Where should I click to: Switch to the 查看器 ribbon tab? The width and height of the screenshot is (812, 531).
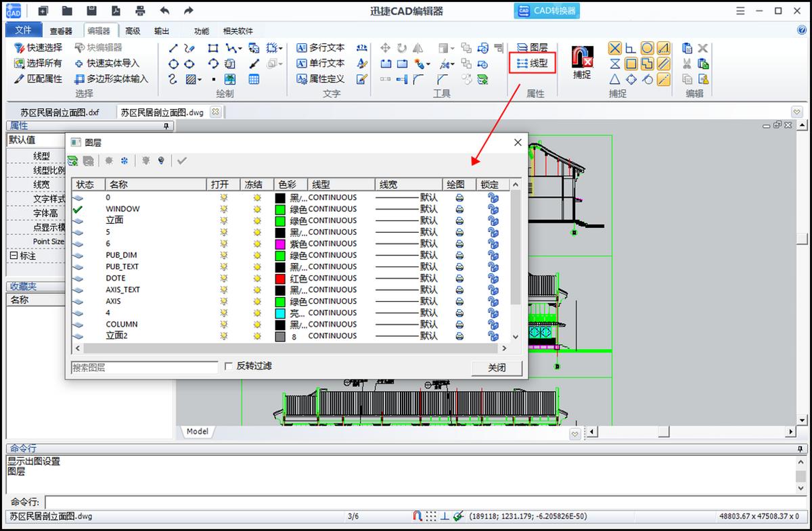61,31
